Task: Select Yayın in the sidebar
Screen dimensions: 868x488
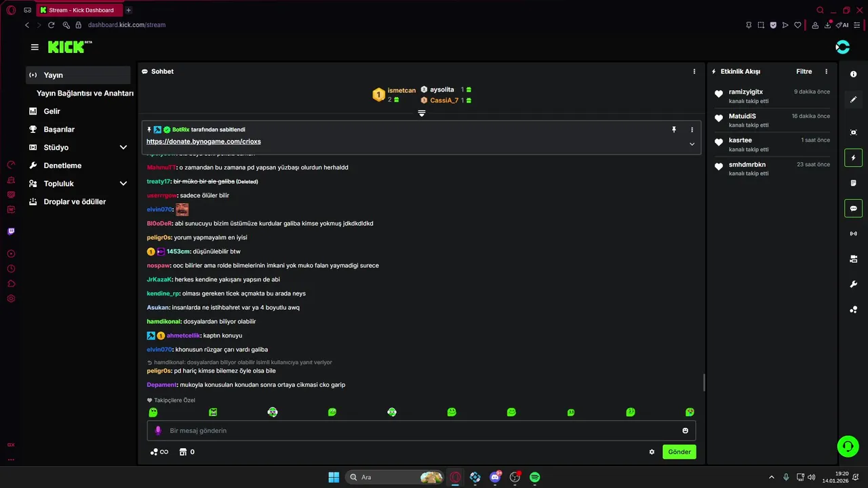Action: pos(78,75)
